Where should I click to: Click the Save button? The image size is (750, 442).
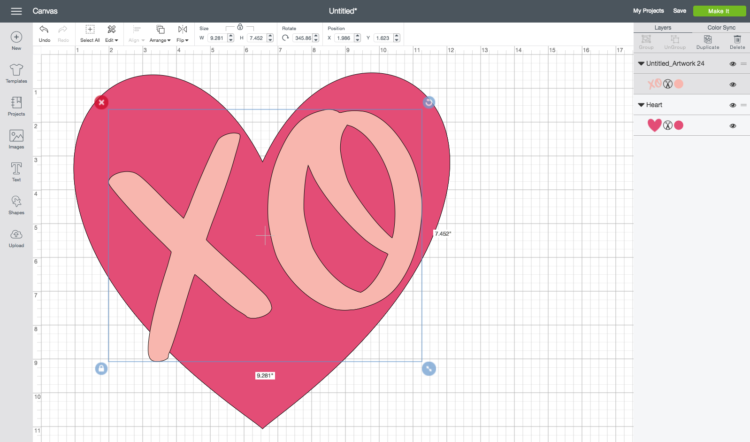point(679,11)
